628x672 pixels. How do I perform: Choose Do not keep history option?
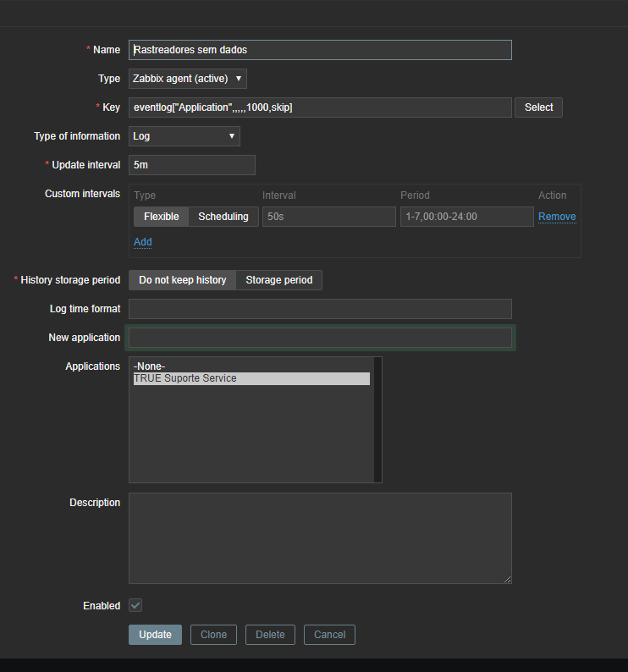pyautogui.click(x=183, y=280)
